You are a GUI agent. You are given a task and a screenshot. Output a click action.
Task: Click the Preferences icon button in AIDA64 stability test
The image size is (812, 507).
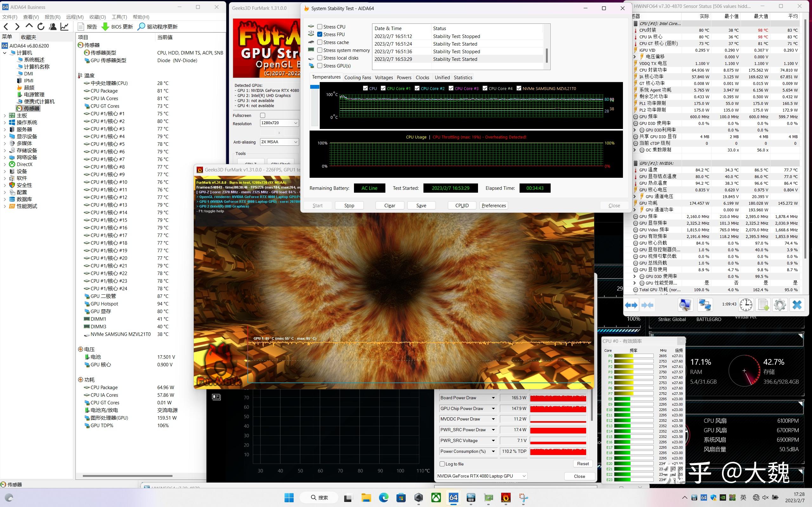(494, 205)
